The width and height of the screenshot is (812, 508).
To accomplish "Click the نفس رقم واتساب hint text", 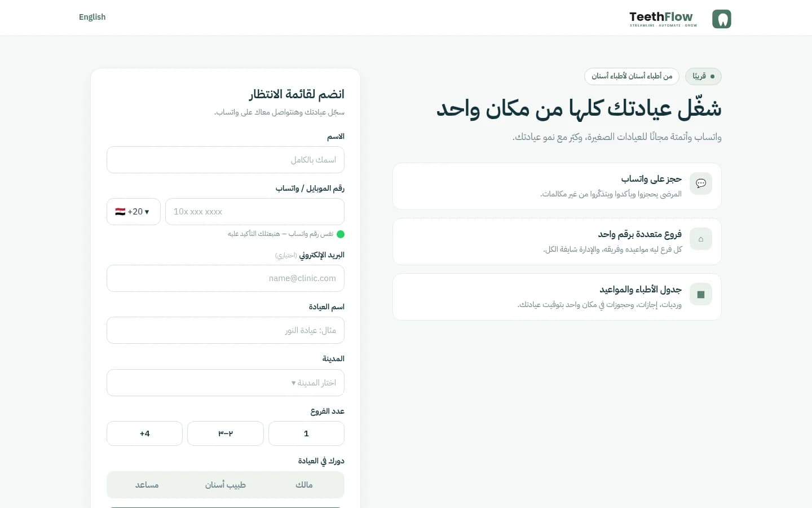I will pos(280,234).
